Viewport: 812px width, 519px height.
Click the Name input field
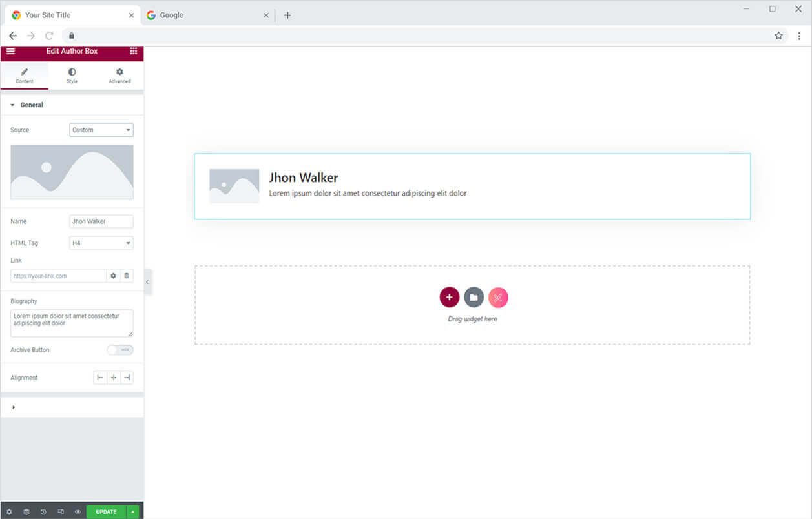101,221
